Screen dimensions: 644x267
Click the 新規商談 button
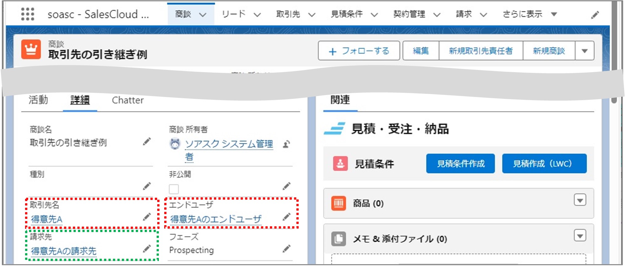click(x=549, y=51)
